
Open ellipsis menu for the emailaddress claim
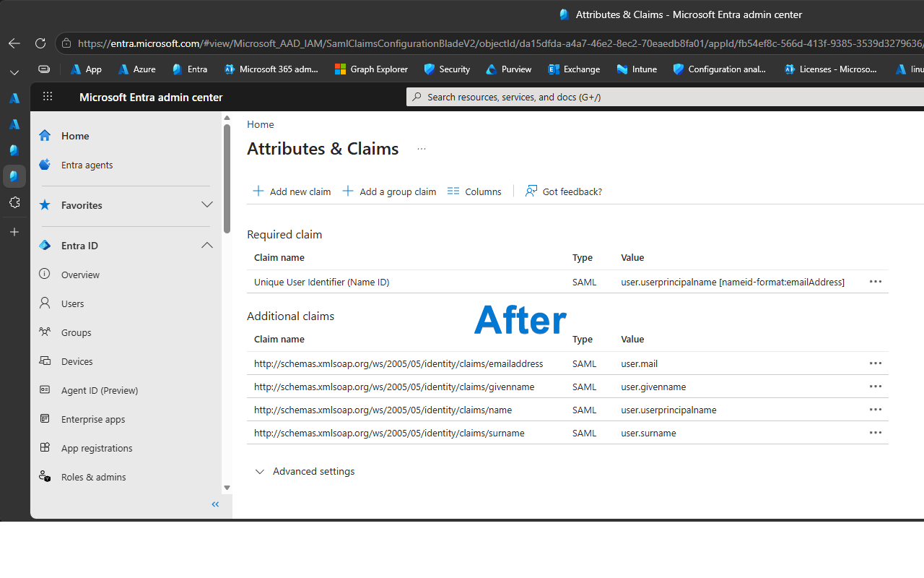coord(876,363)
